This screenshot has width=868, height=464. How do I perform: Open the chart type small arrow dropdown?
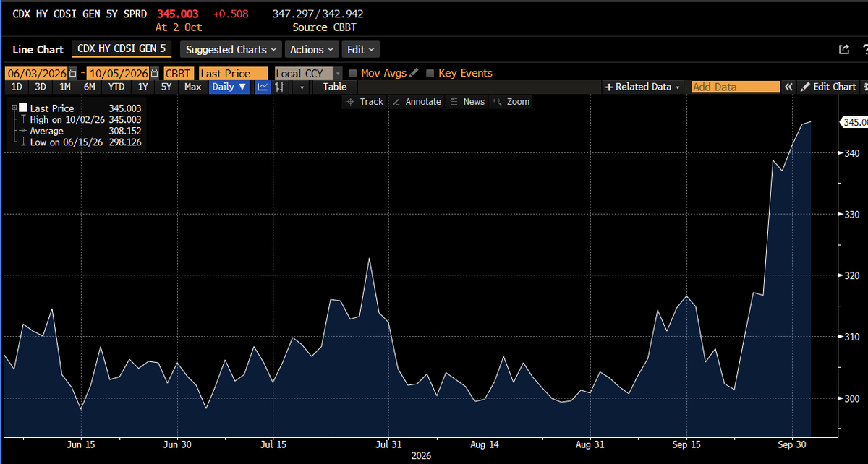301,87
